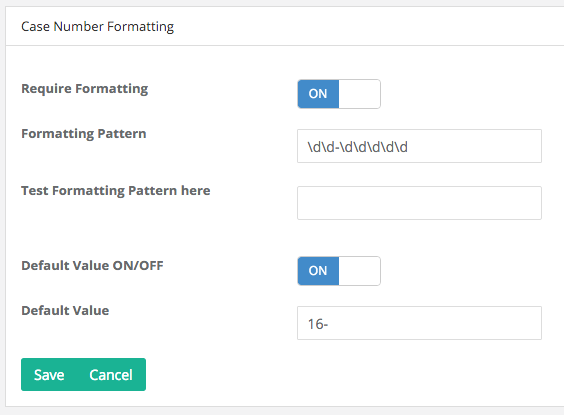This screenshot has width=564, height=415.
Task: Click the white handle of the Default Value switch
Action: (x=359, y=271)
